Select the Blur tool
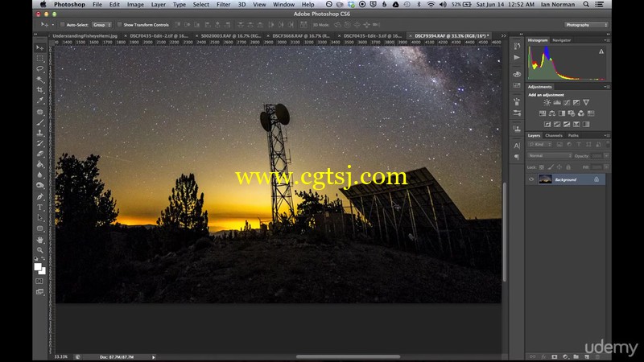Screen dimensions: 644x362 click(39, 175)
